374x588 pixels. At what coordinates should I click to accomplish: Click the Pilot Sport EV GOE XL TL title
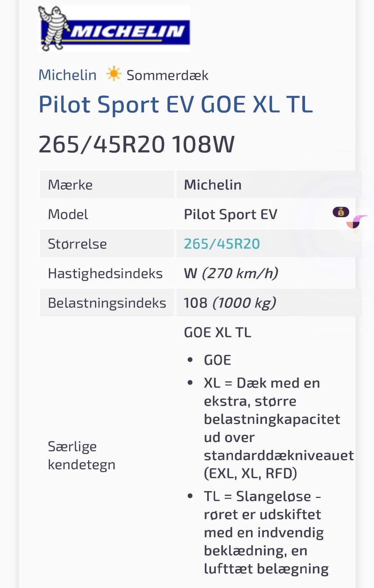coord(175,105)
